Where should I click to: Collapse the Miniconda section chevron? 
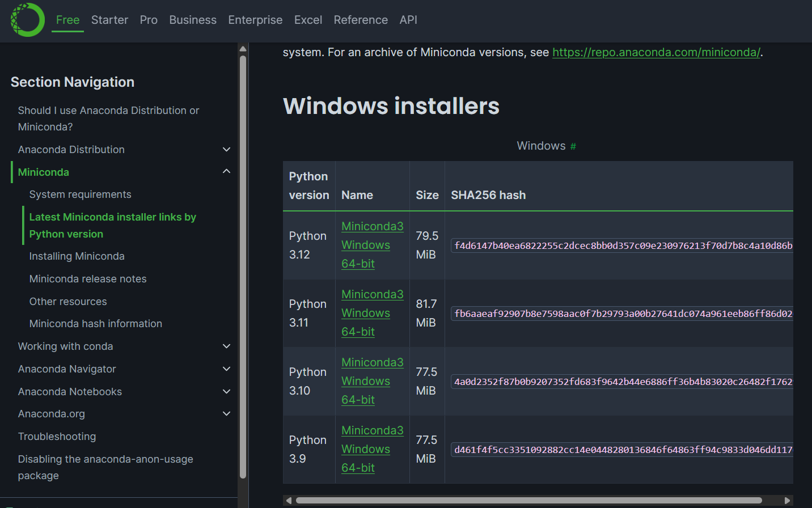tap(226, 172)
